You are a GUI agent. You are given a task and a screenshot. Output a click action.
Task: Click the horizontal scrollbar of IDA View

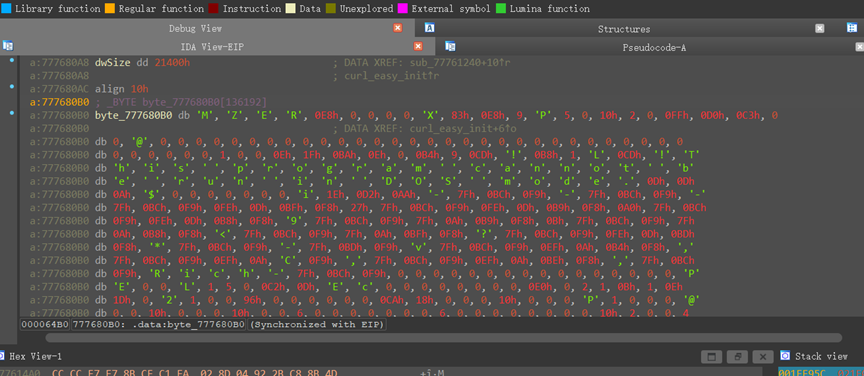[x=444, y=337]
